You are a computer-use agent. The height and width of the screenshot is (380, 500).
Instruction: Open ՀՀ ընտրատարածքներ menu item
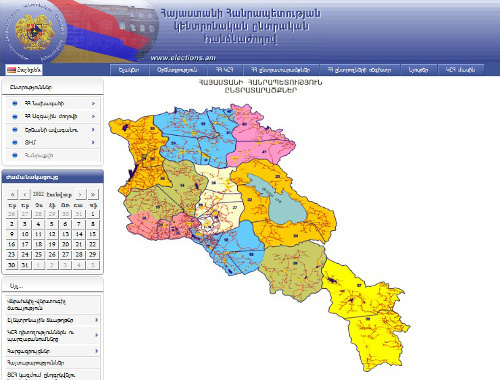tap(280, 70)
